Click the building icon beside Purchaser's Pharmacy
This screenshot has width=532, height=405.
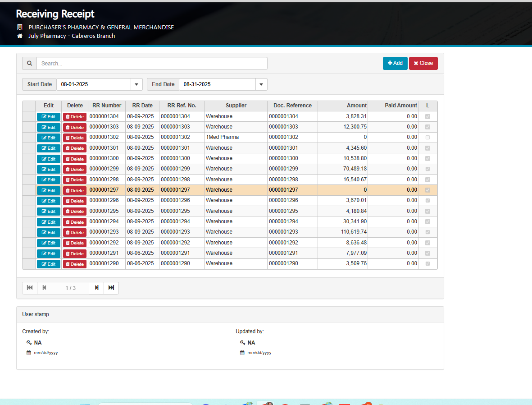coord(20,28)
